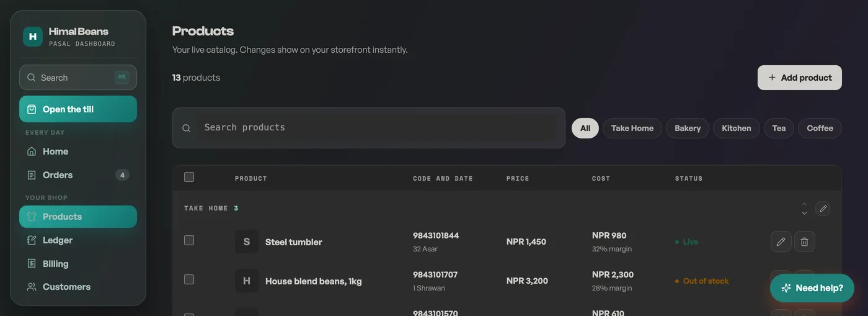Click the Home house icon in sidebar
Screen dimensions: 868x316
(32, 151)
